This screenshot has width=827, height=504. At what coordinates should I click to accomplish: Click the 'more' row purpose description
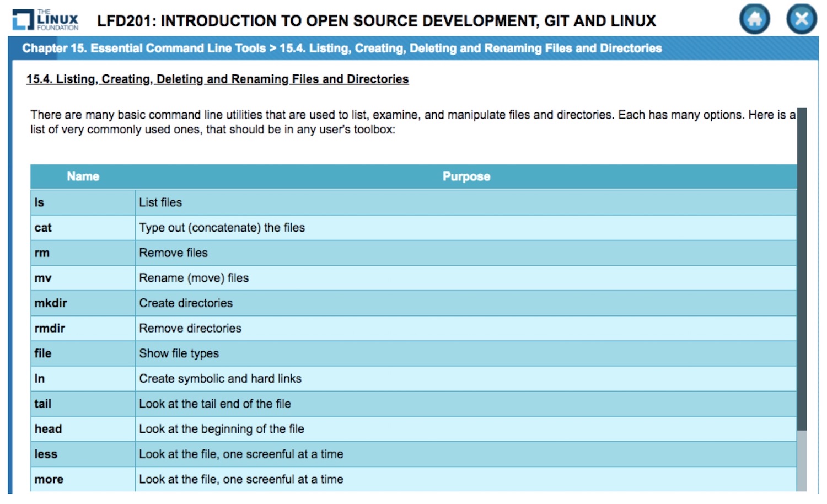click(x=241, y=480)
